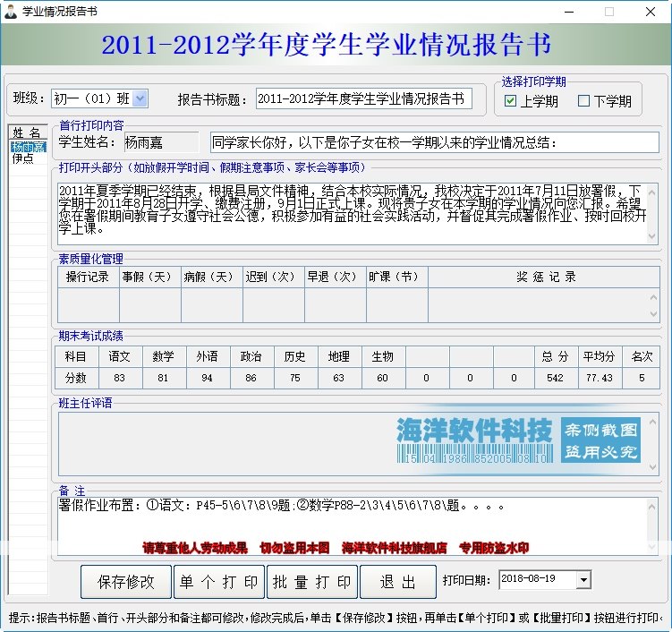Select student 伊点 in name list
The height and width of the screenshot is (632, 672).
22,158
